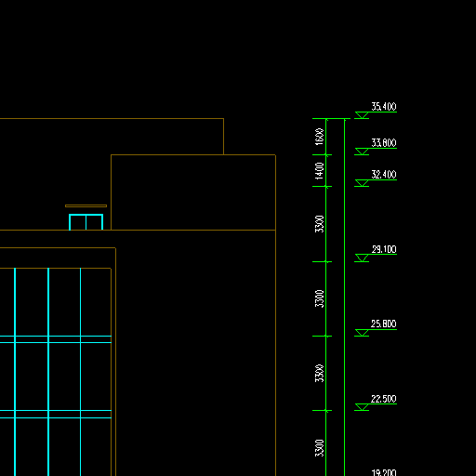
Task: Pick the 32.400 elevation text
Action: 384,175
